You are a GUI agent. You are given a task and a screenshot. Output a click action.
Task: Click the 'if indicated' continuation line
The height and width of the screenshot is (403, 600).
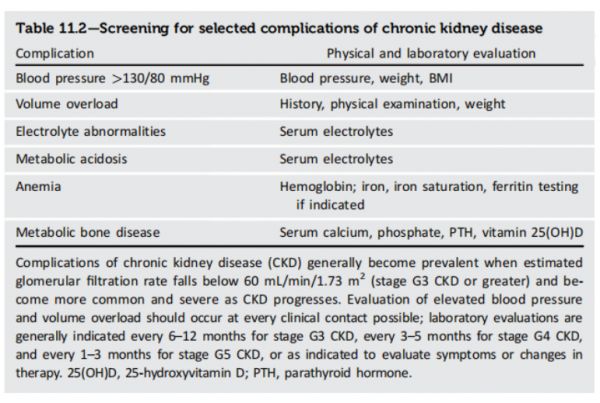click(329, 200)
